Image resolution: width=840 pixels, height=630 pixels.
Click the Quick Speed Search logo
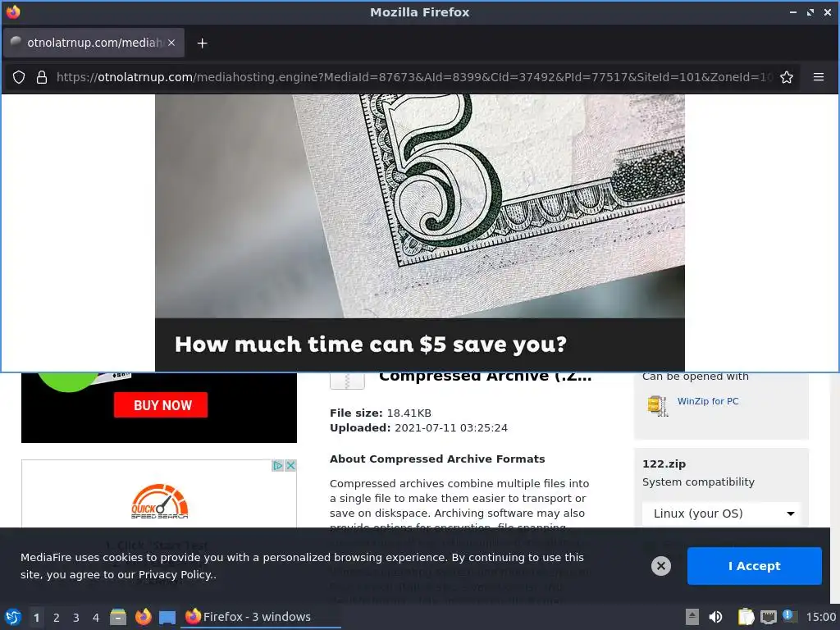pyautogui.click(x=160, y=501)
